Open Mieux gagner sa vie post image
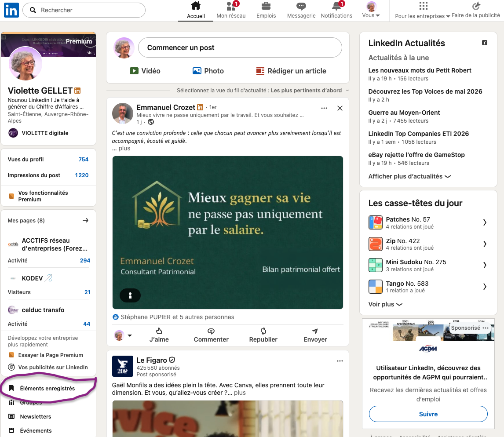504x437 pixels. (227, 233)
